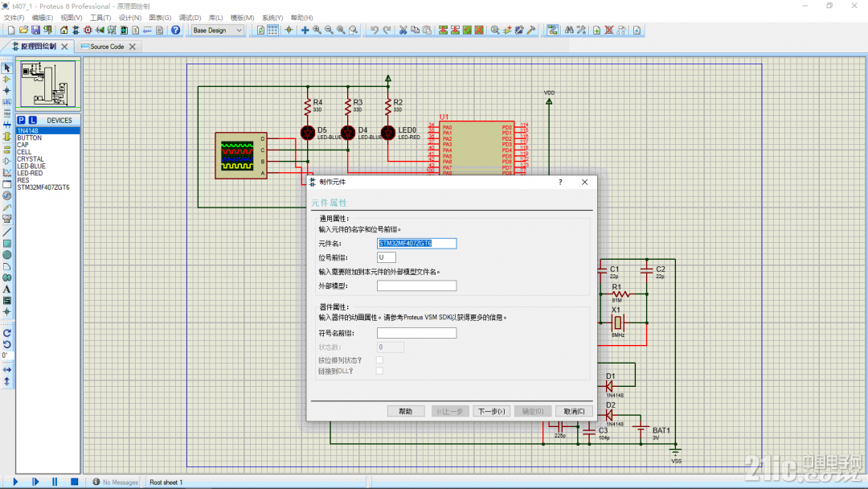Click the rotate anticlockwise icon
868x489 pixels.
6,344
